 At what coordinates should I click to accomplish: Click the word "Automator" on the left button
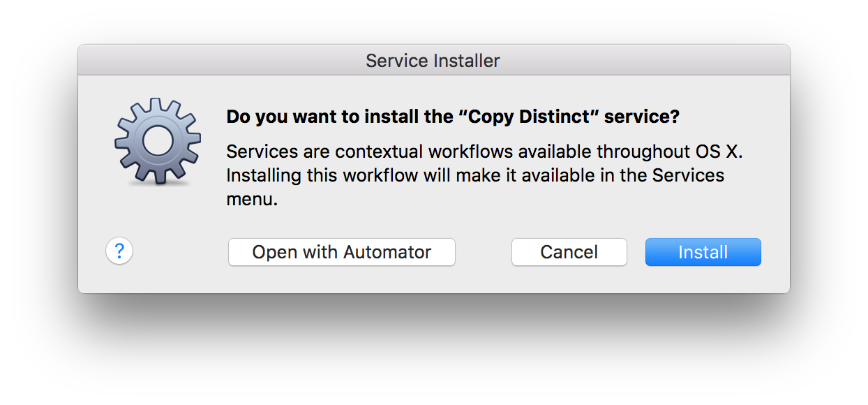click(387, 252)
